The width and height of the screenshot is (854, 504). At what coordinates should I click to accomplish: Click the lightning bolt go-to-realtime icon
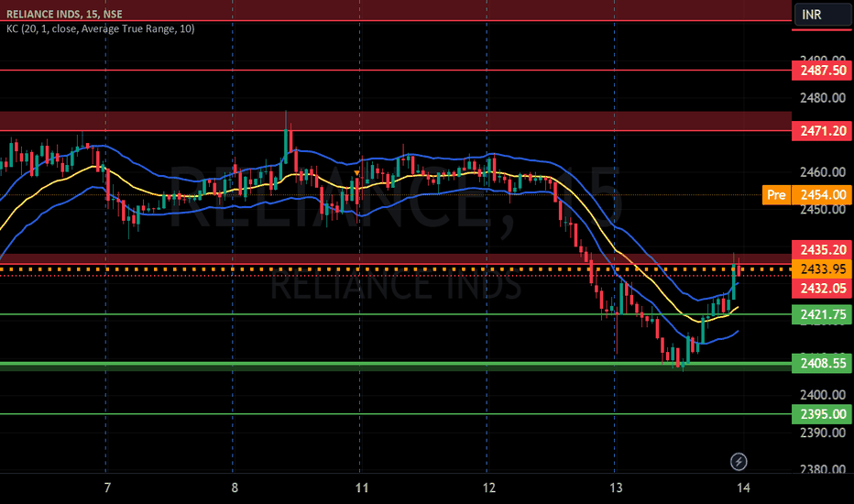pyautogui.click(x=739, y=462)
